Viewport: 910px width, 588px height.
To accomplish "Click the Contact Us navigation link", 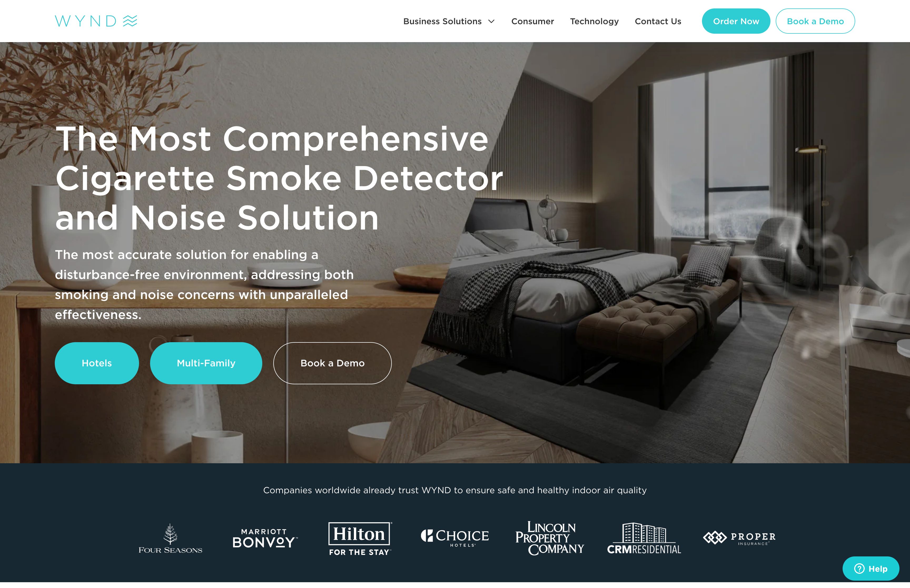I will (657, 21).
